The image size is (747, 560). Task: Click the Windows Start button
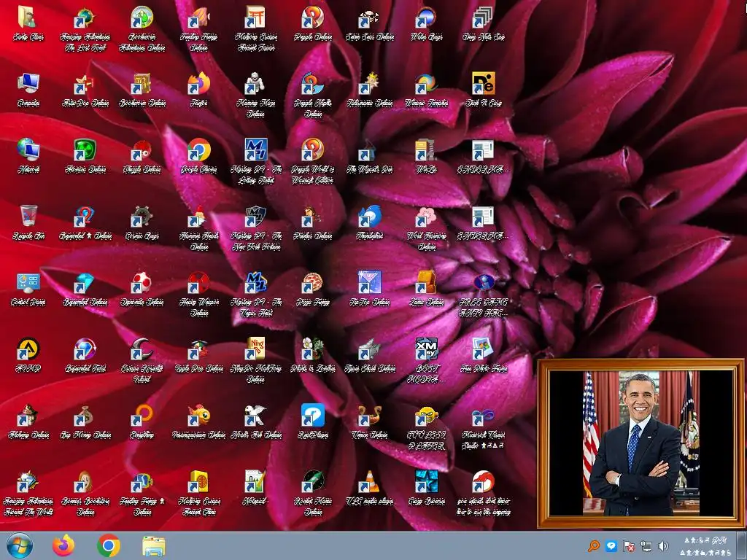(20, 545)
